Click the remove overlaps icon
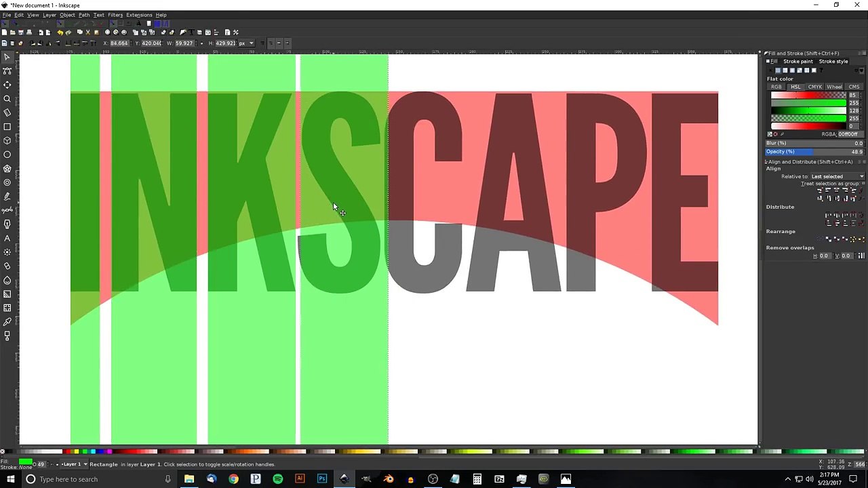This screenshot has width=868, height=488. [x=861, y=256]
